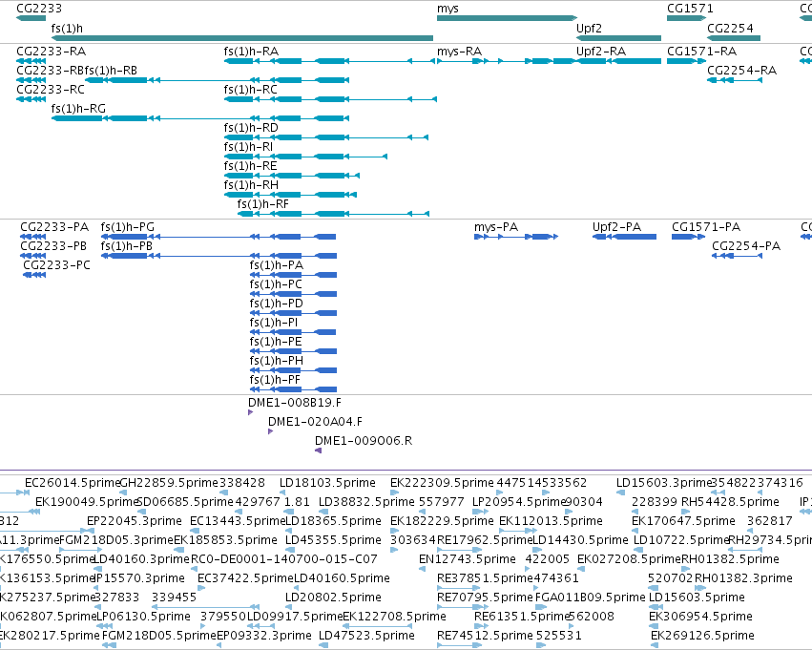Choose protein label fs(1)h-PB
Viewport: 812px width, 650px height.
point(126,246)
